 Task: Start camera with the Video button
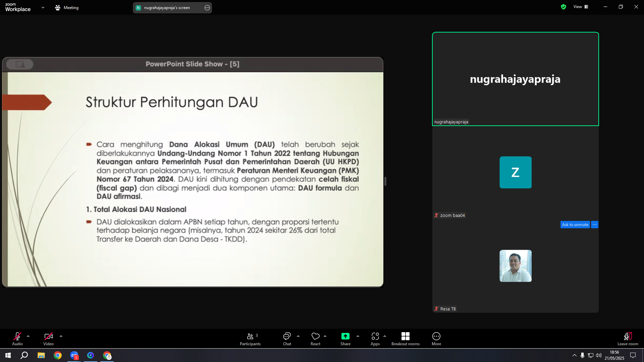tap(48, 339)
